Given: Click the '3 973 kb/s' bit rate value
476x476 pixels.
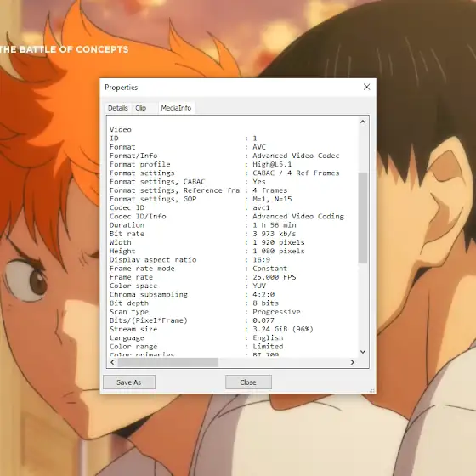Looking at the screenshot, I should coord(275,234).
